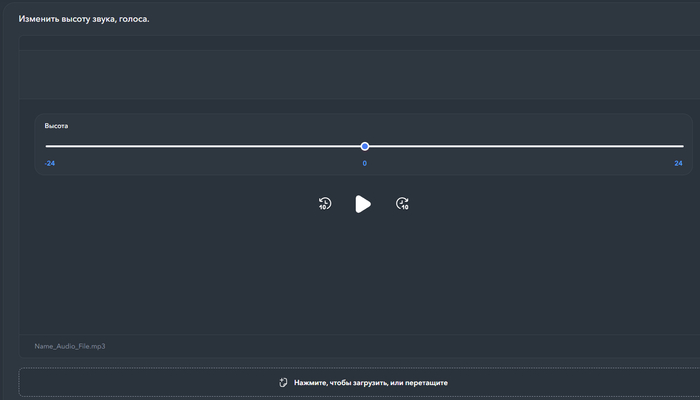Click the 0 center pitch label

click(x=365, y=163)
